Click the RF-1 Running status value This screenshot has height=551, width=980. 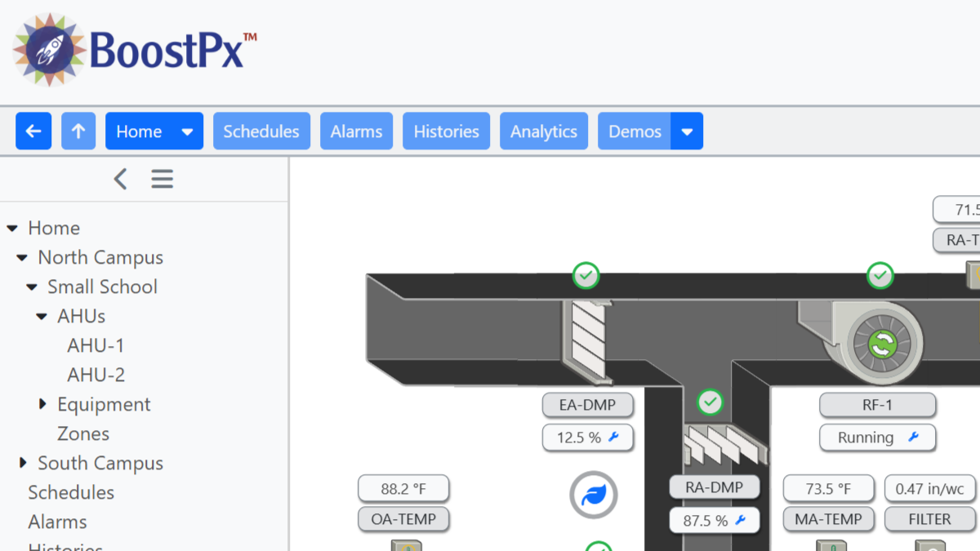pyautogui.click(x=866, y=438)
